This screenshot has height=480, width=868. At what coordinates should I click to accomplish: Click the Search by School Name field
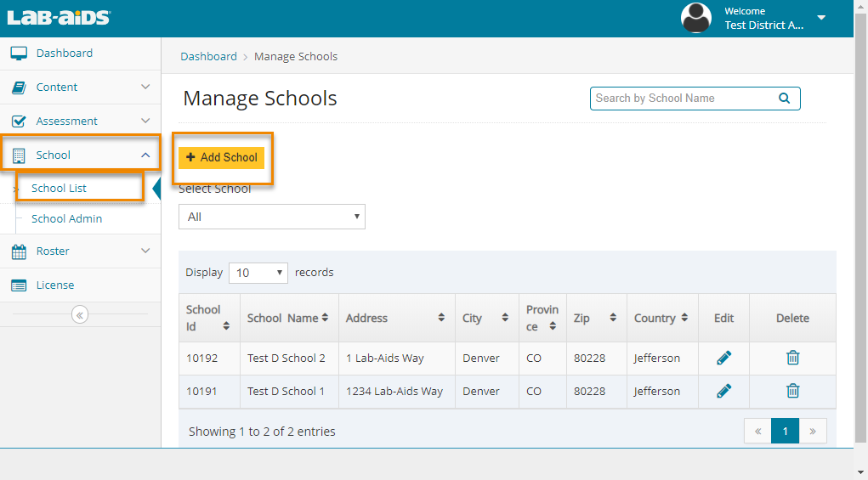680,99
